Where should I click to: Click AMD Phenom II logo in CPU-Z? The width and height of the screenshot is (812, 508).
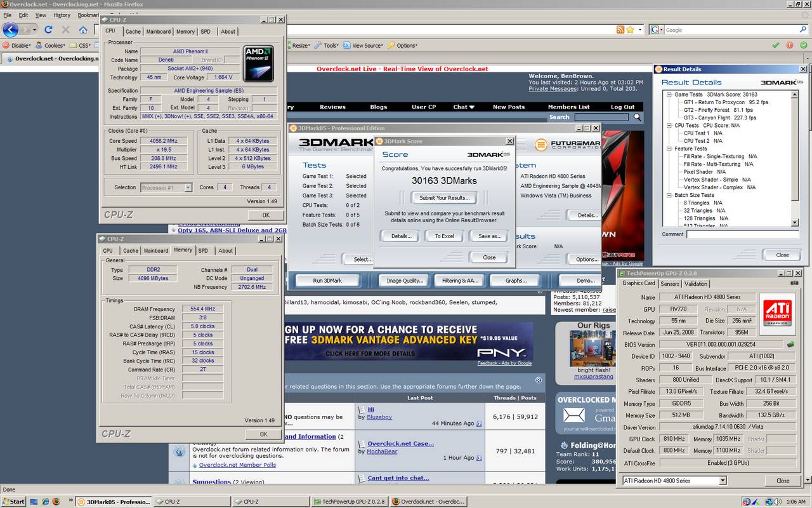pyautogui.click(x=258, y=63)
